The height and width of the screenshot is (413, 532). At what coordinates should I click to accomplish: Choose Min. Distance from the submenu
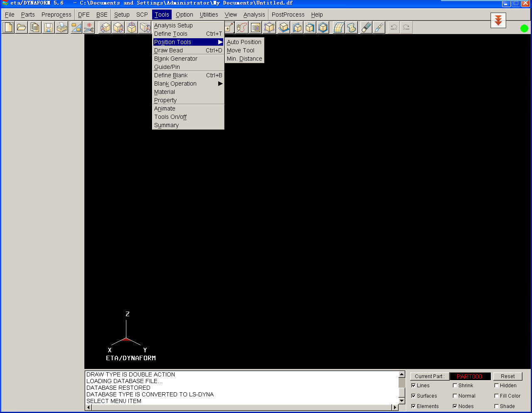click(244, 59)
